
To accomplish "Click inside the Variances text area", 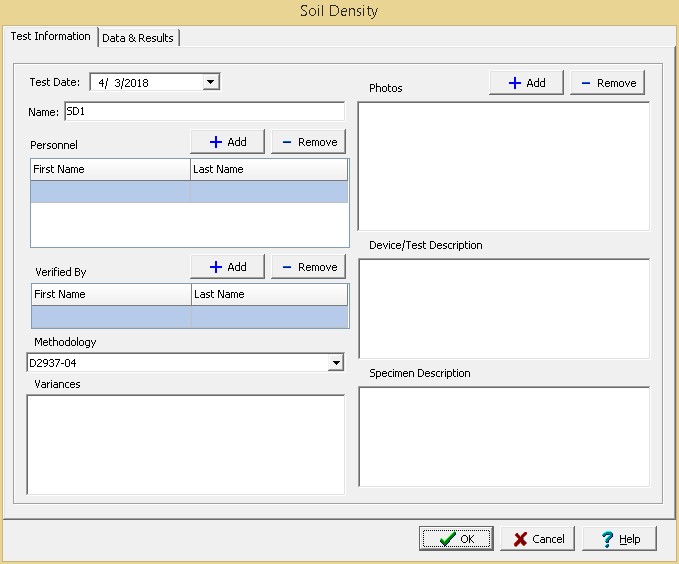I will click(185, 444).
